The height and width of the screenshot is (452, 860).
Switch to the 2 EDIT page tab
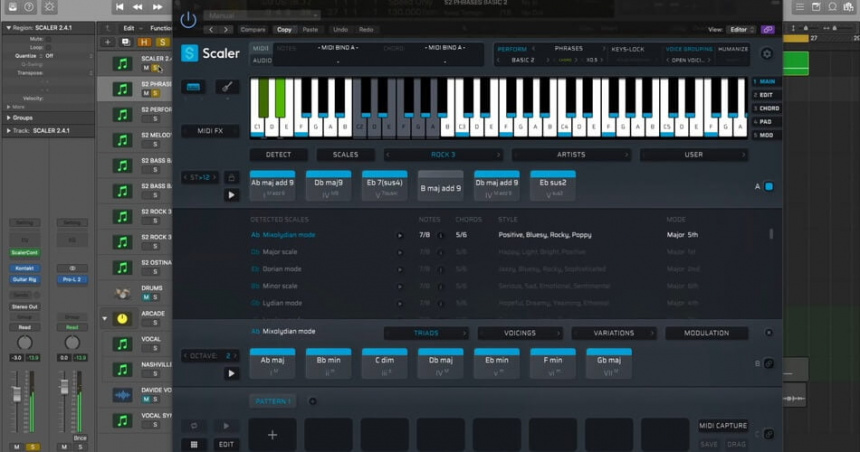tap(766, 95)
